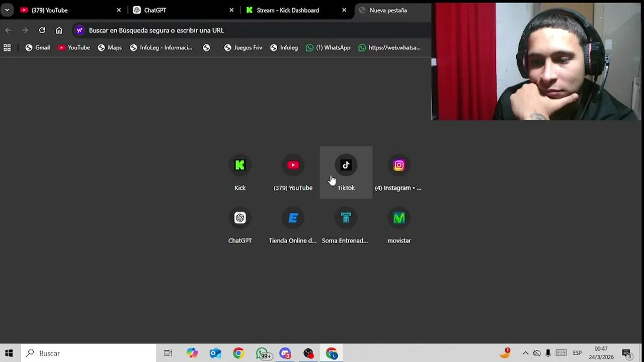
Task: Open the touch keyboard tray icon
Action: 561,353
